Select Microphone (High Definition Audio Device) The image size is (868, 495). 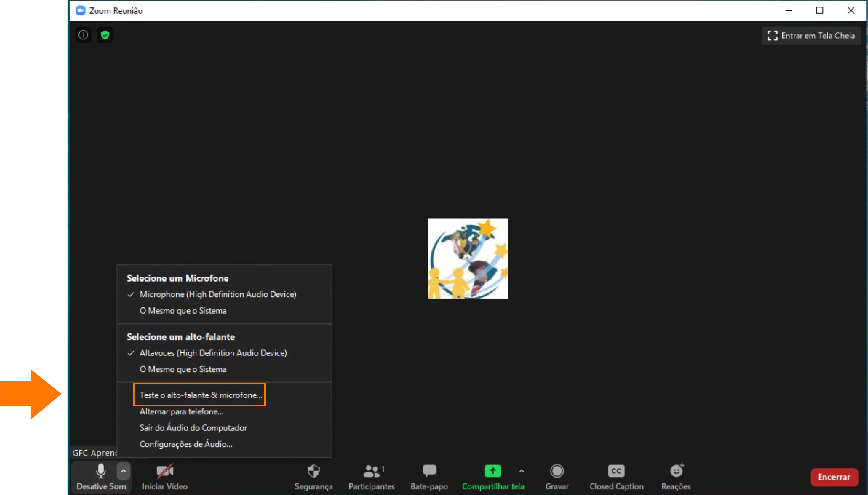[x=224, y=294]
